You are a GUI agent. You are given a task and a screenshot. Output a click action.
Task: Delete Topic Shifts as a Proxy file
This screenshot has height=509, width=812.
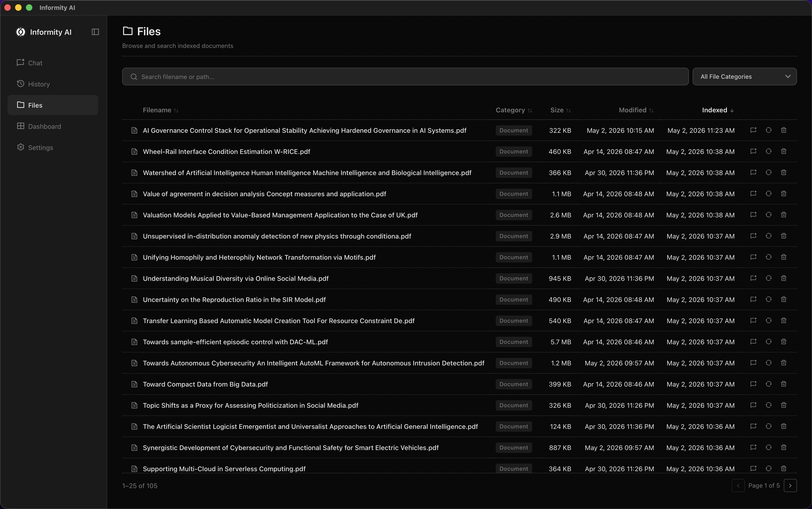[x=784, y=405]
